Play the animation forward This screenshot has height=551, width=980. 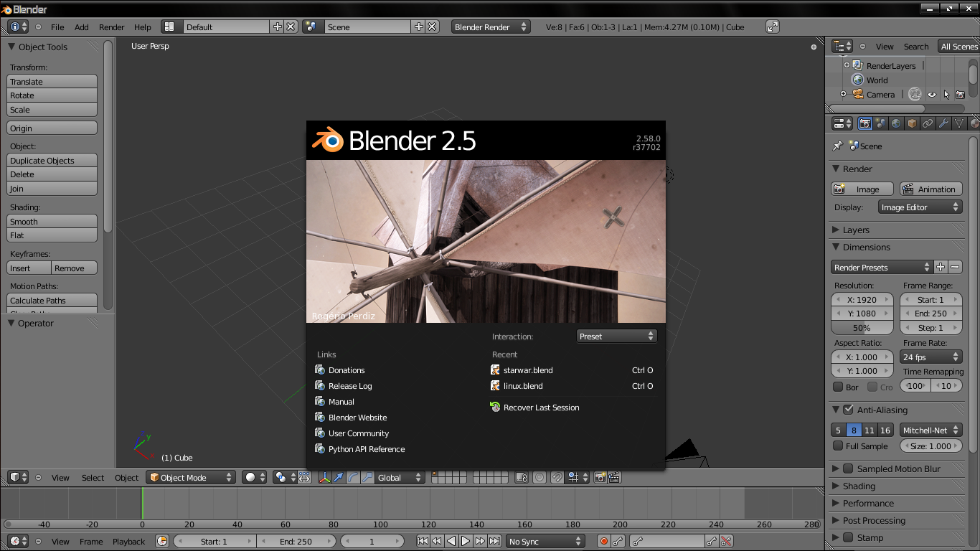pos(466,542)
